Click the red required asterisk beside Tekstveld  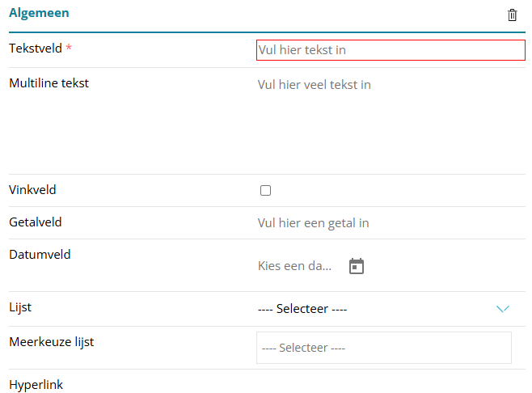click(x=69, y=49)
